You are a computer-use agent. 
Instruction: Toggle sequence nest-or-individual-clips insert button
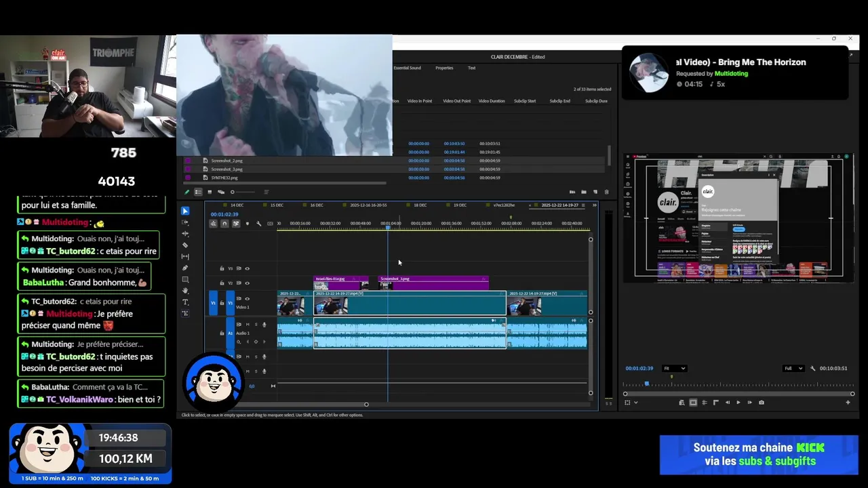(x=213, y=224)
